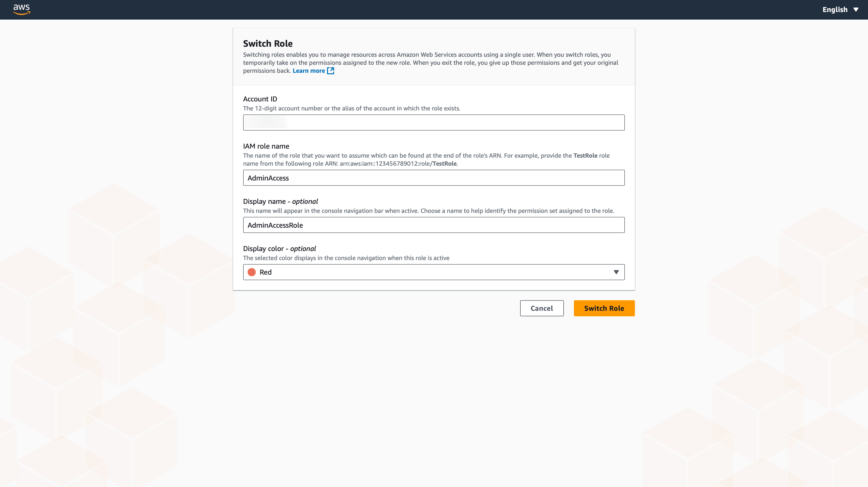The width and height of the screenshot is (868, 487).
Task: Click the external link icon beside Learn more
Action: click(x=331, y=71)
